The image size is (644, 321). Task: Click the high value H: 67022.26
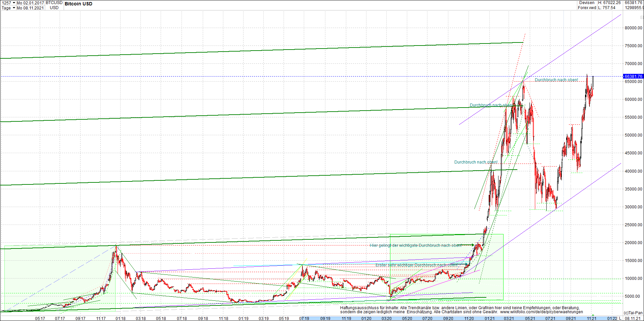click(x=609, y=3)
